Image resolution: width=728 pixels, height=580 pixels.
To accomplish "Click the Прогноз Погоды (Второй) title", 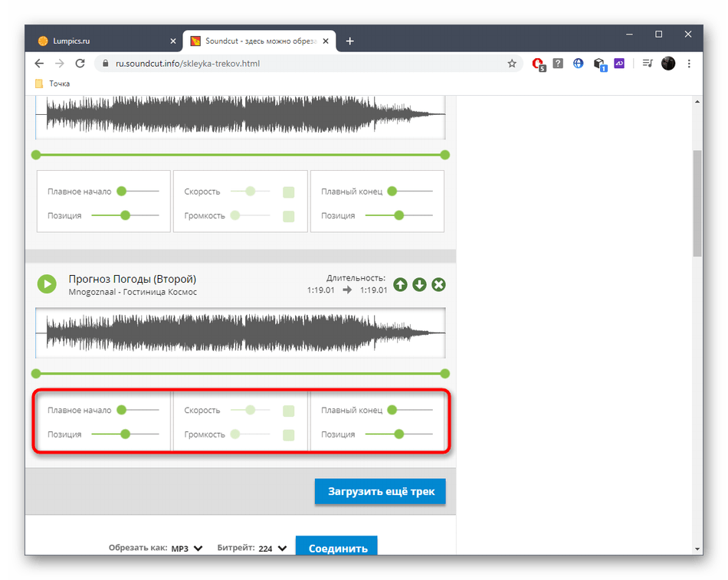I will 133,279.
